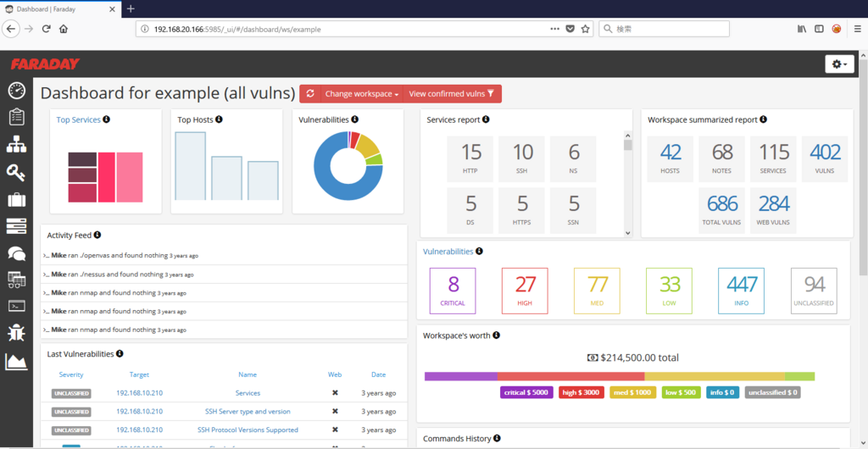Sort the table by Name column

[x=248, y=374]
